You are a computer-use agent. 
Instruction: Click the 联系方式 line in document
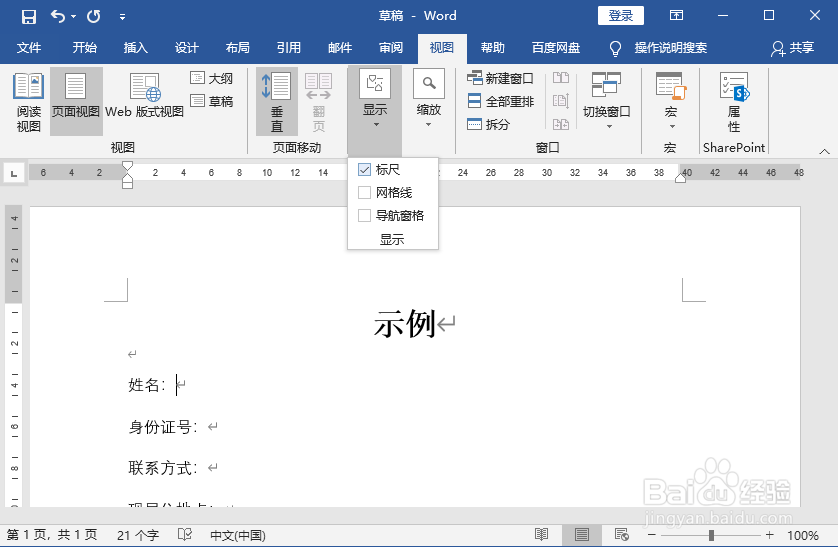tap(163, 468)
